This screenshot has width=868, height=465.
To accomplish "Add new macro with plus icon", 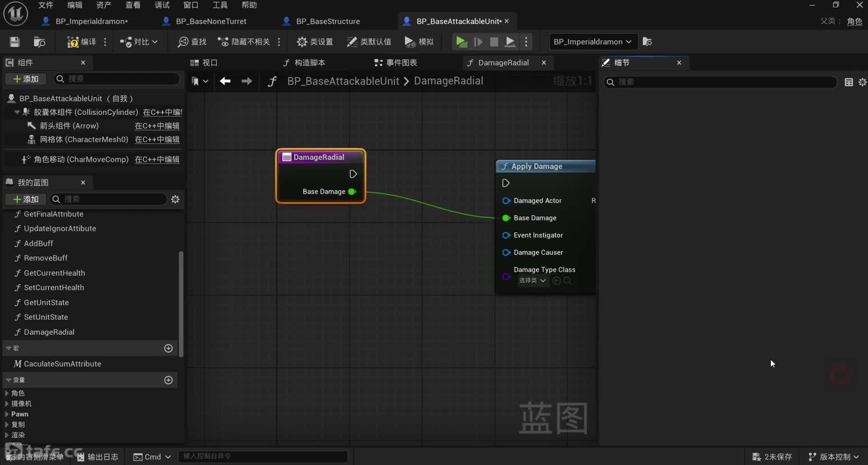I will [x=168, y=348].
